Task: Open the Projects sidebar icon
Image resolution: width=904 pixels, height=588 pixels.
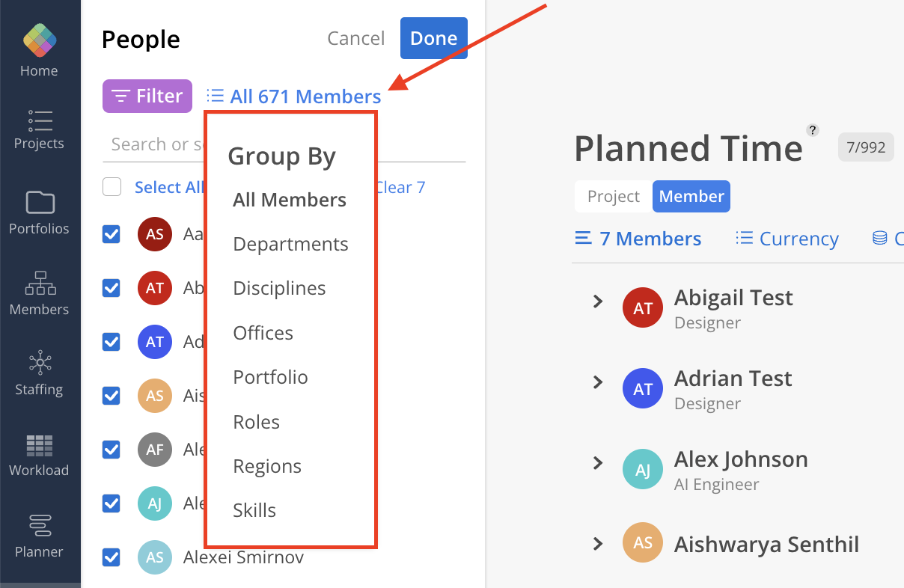Action: pyautogui.click(x=39, y=121)
